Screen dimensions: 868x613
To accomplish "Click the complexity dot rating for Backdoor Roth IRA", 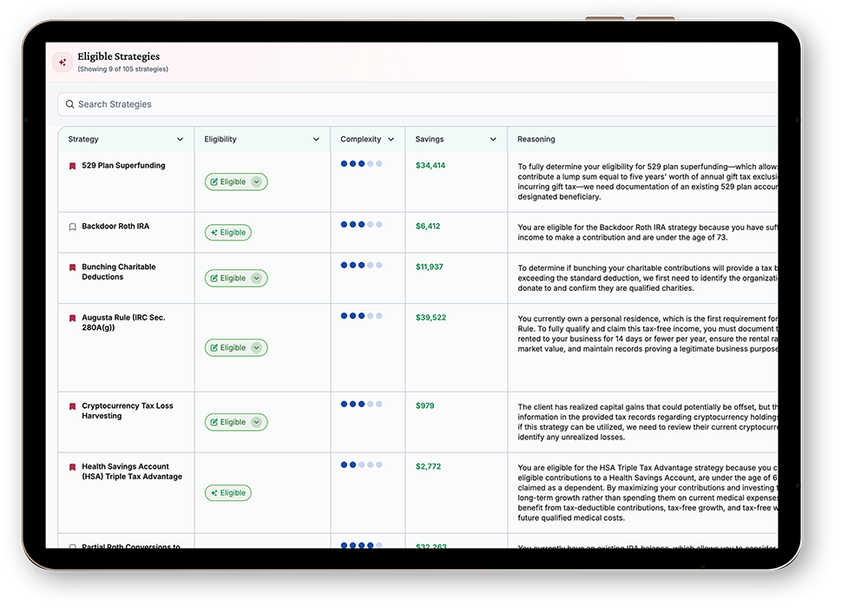I will (362, 223).
